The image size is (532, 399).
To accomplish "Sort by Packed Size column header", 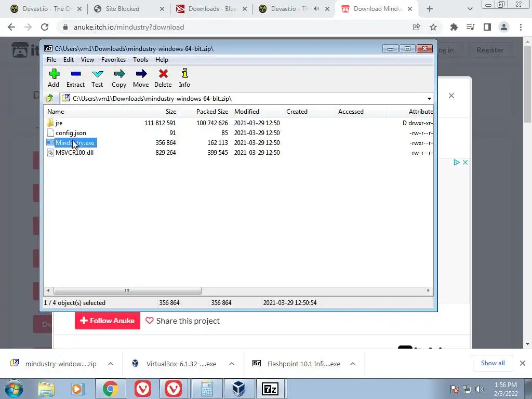I will (x=205, y=112).
